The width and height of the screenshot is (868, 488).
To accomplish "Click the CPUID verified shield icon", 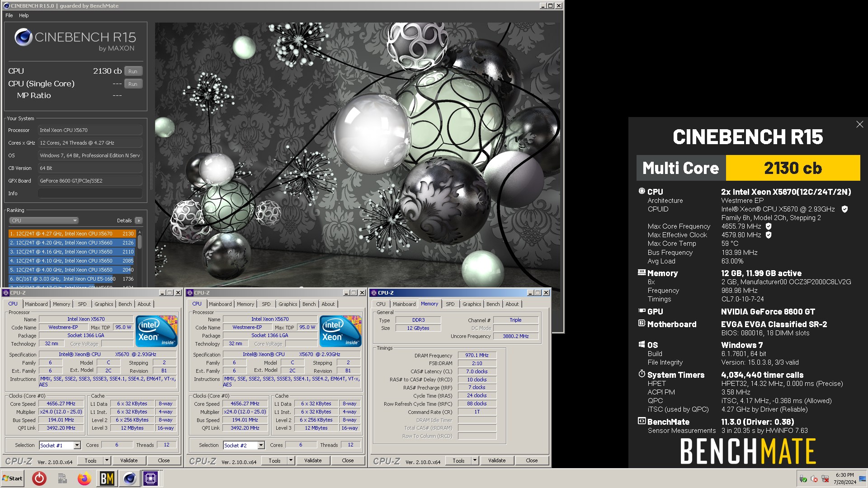I will pos(844,209).
